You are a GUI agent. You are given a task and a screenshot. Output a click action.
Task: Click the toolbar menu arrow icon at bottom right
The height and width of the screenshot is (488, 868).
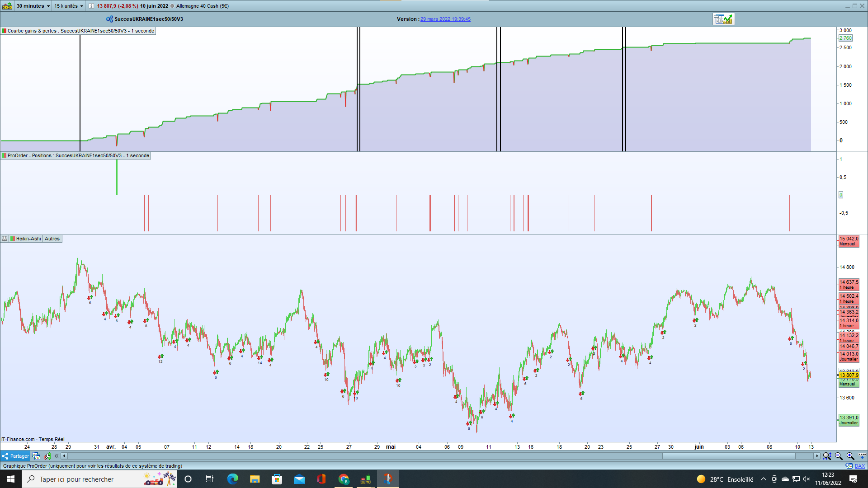(x=862, y=456)
